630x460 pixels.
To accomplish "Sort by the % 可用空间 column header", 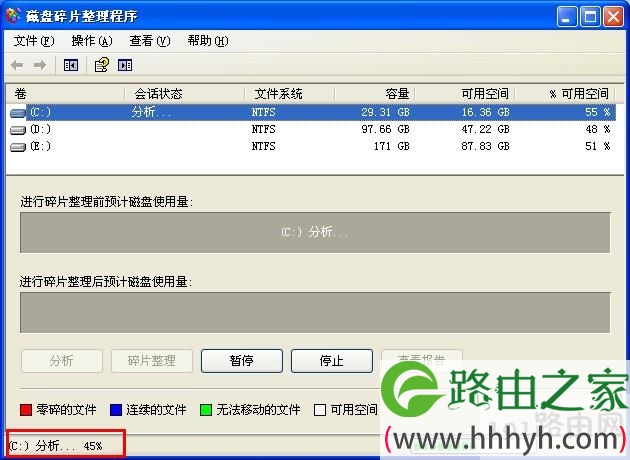I will [x=565, y=94].
